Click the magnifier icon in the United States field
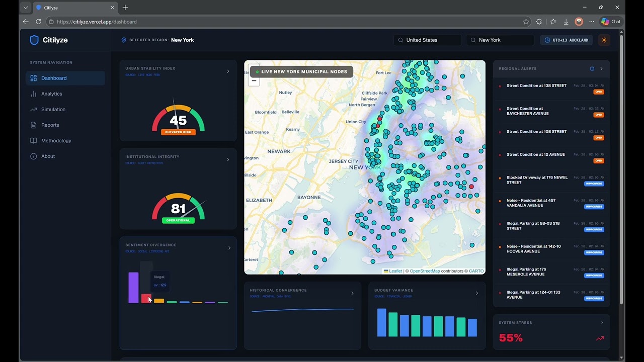644x362 pixels. (401, 40)
